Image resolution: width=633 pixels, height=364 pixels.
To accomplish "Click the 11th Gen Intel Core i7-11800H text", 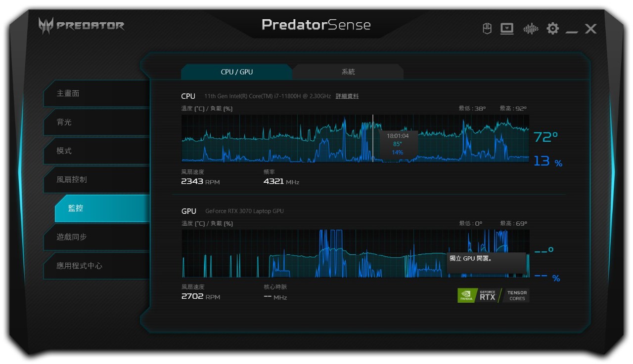I will (268, 96).
